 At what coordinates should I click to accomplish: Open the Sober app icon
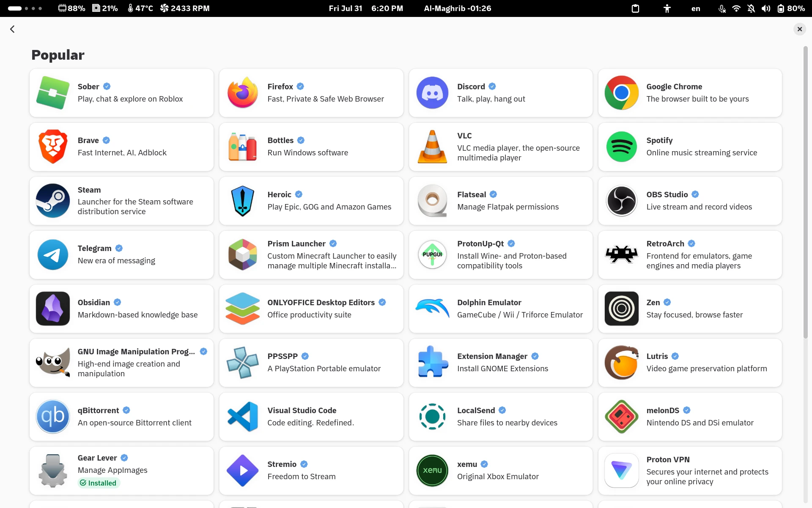53,93
